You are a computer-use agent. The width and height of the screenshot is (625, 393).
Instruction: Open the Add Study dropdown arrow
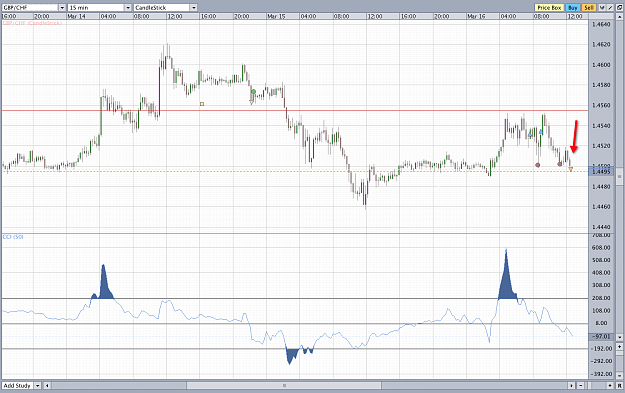pyautogui.click(x=37, y=385)
